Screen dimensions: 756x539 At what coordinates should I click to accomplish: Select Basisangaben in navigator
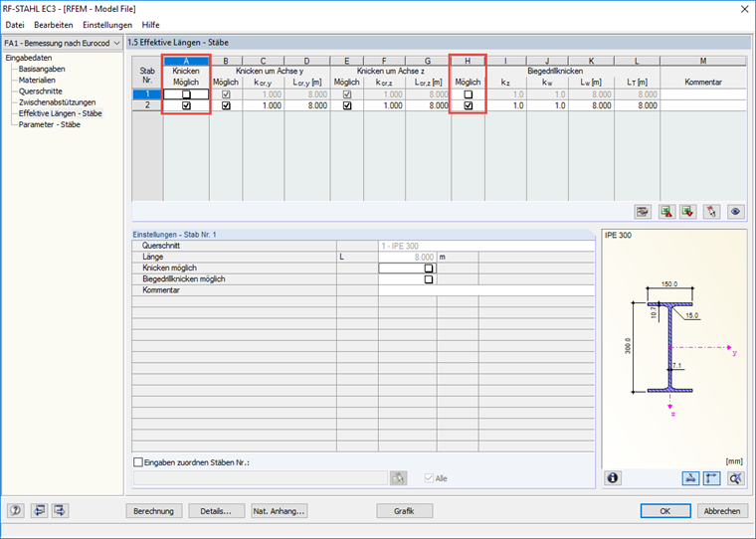click(42, 69)
